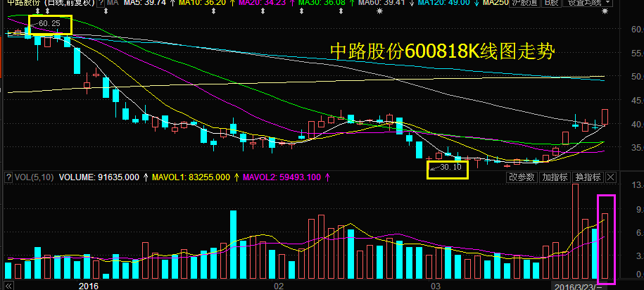Click the last red candlestick on the right
Screen dimensions: 644x290
(605, 117)
